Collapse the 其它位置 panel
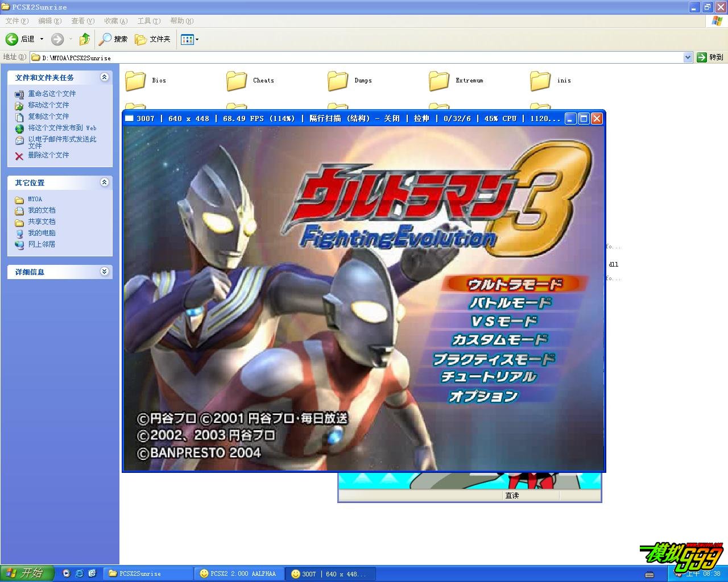The width and height of the screenshot is (728, 582). point(104,182)
